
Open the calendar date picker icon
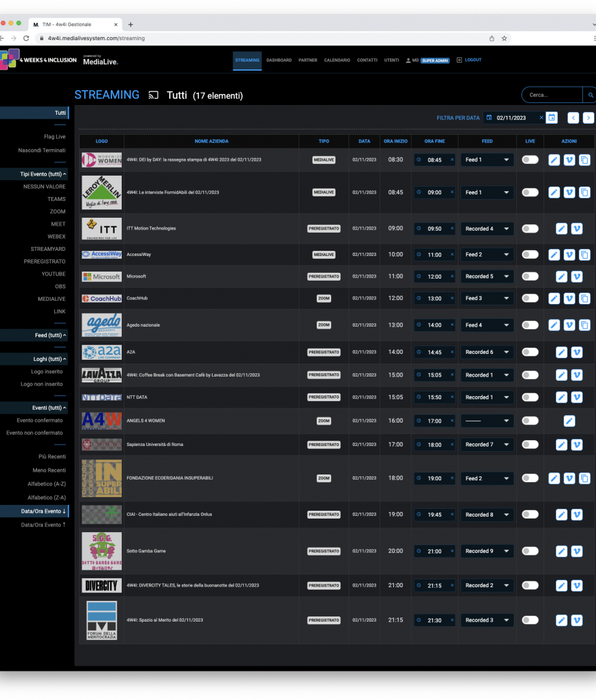[x=552, y=117]
